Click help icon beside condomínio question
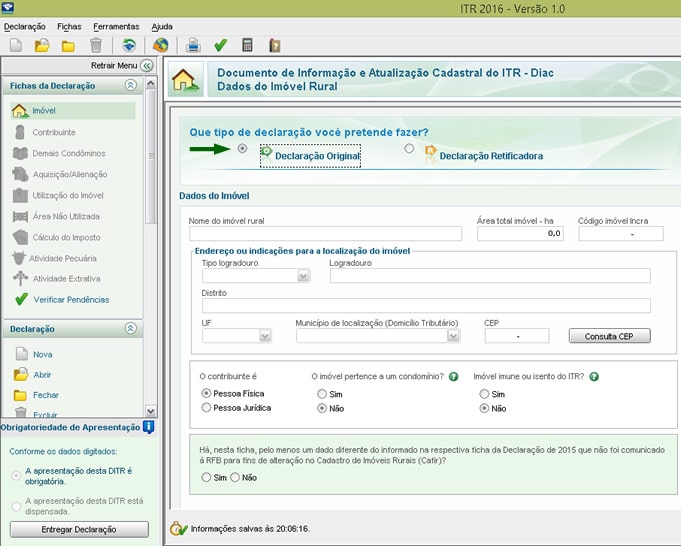This screenshot has height=546, width=681. [x=453, y=377]
